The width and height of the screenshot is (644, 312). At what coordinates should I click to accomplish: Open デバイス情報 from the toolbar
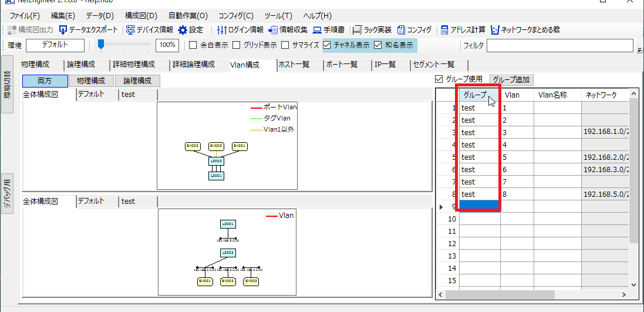tap(130, 29)
